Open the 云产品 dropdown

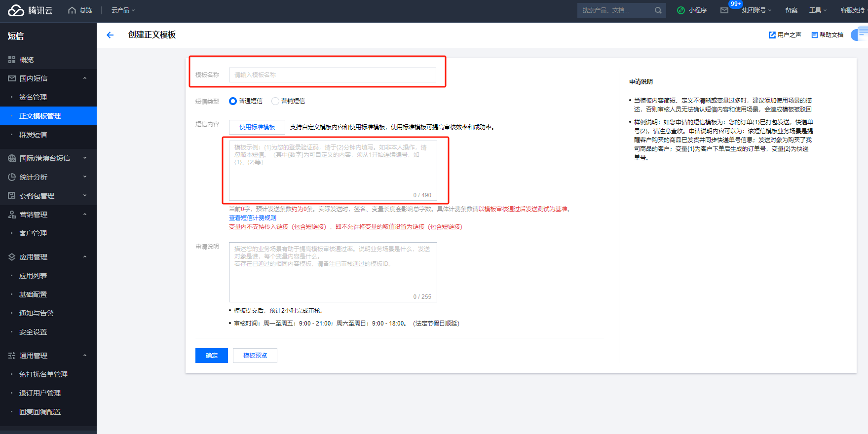pyautogui.click(x=123, y=10)
